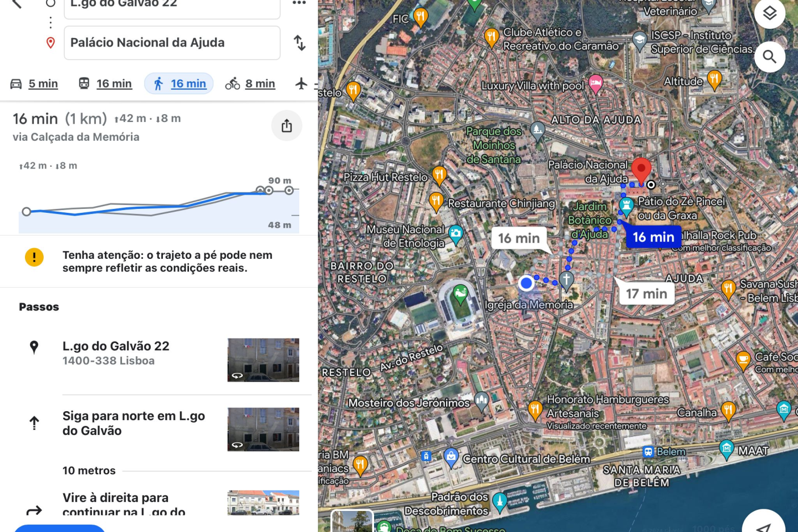Open the Street View preview thumbnail on map
Viewport: 798px width, 532px height.
coord(352,521)
